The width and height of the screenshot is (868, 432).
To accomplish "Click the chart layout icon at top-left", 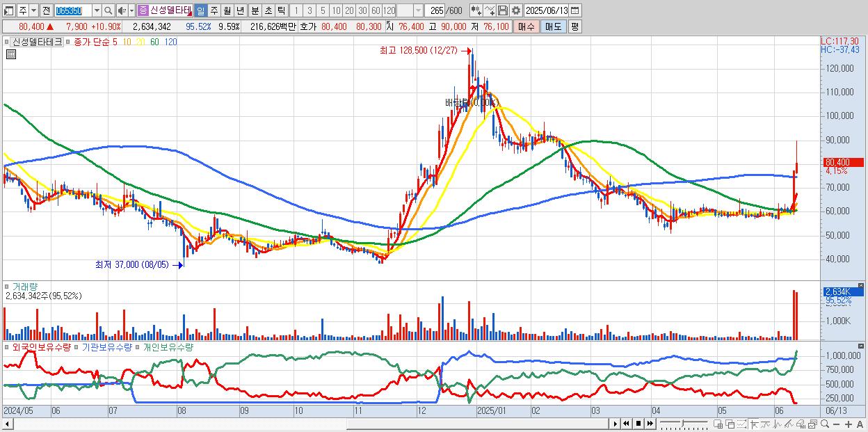I will 8,10.
